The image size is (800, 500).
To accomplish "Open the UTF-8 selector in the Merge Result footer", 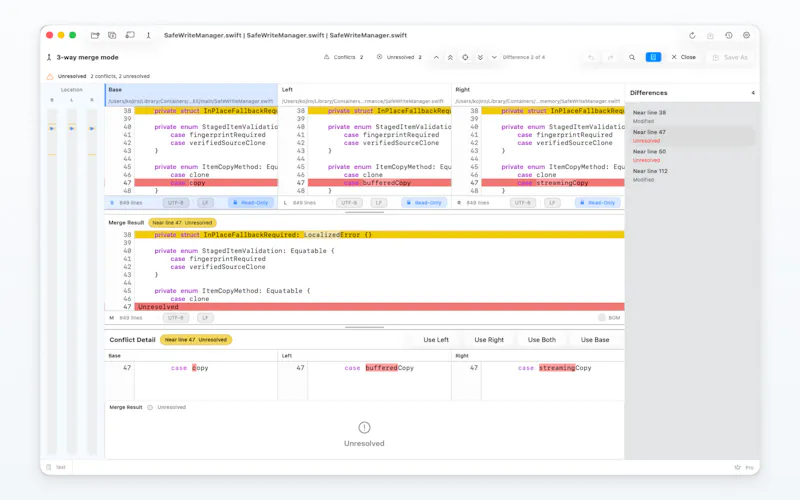I will pos(176,318).
